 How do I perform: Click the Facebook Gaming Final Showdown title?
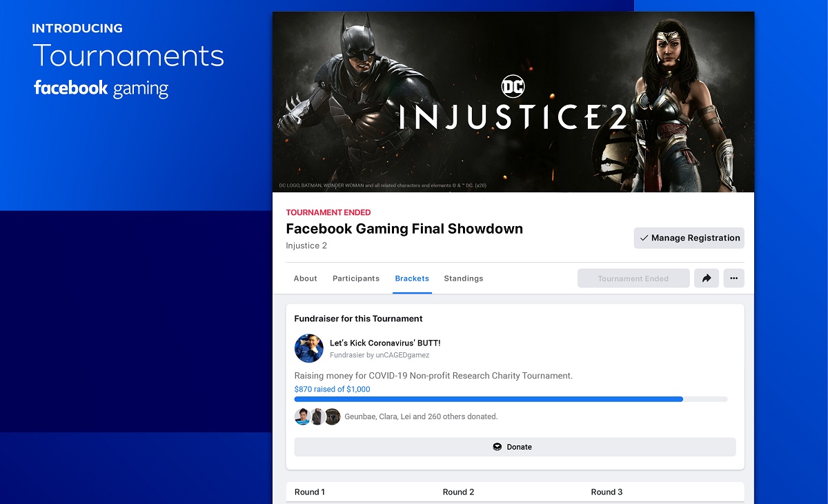click(x=404, y=229)
